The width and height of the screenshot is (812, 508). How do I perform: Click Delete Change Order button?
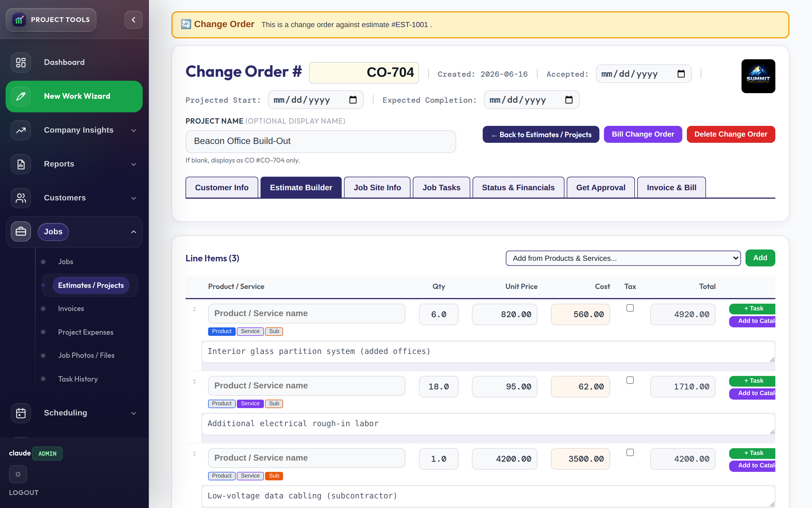pyautogui.click(x=731, y=134)
